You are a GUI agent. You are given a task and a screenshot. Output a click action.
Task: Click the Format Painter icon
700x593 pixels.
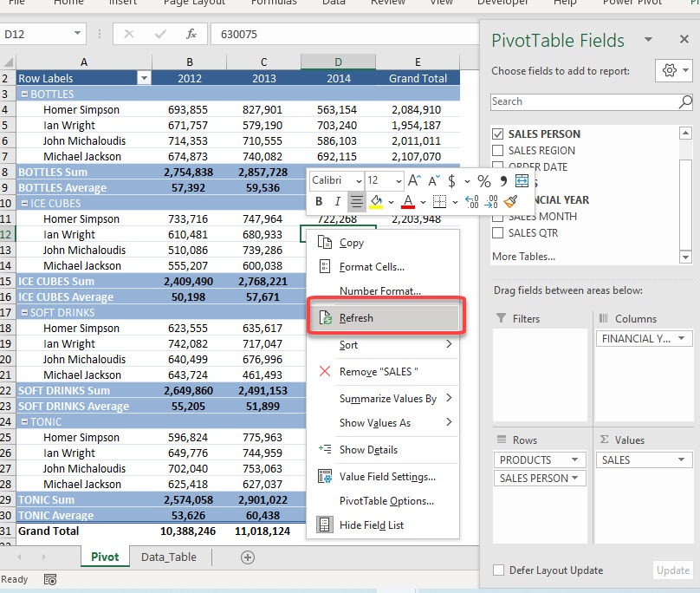(510, 201)
